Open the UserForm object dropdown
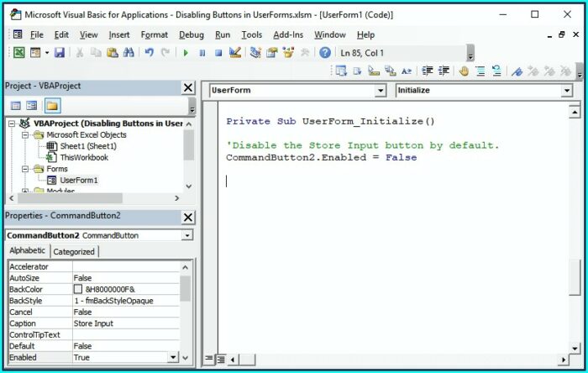588x373 pixels. 381,91
